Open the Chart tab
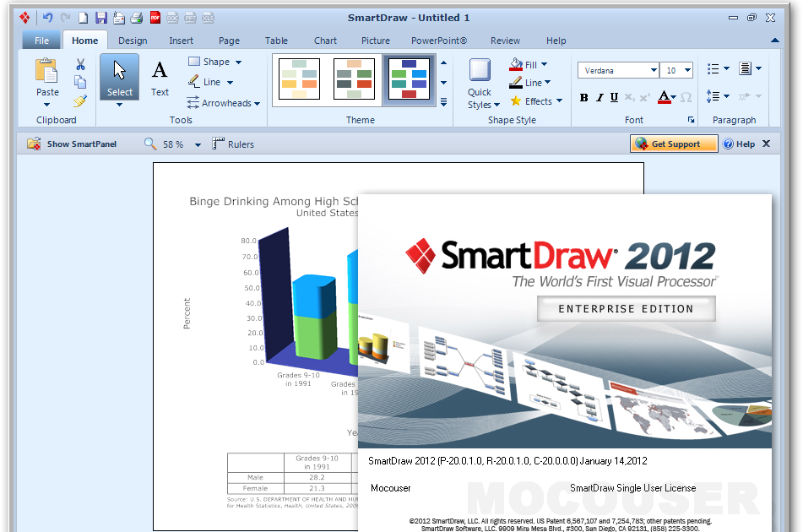803x532 pixels. (x=326, y=41)
